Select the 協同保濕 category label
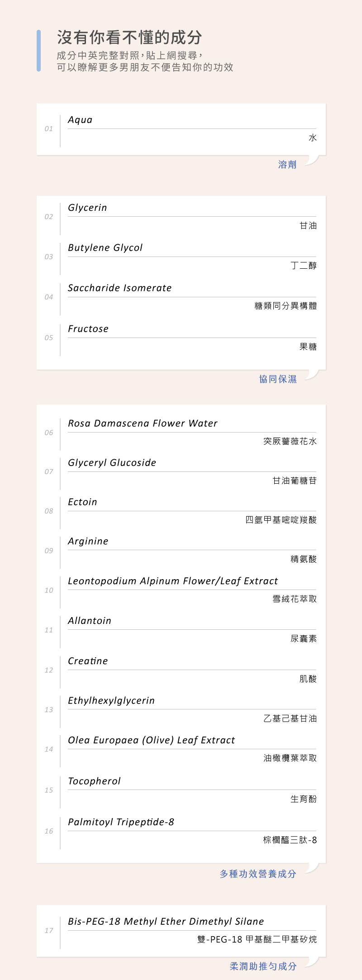 (x=278, y=379)
